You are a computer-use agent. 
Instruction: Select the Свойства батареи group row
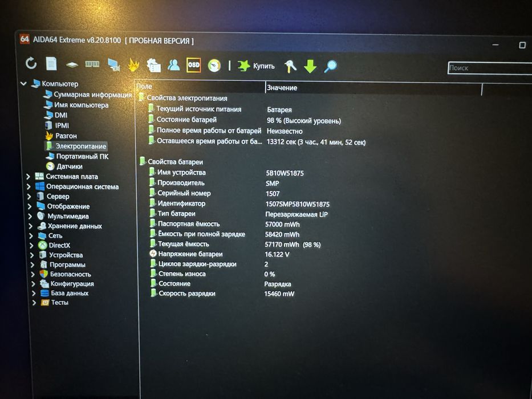coord(175,162)
